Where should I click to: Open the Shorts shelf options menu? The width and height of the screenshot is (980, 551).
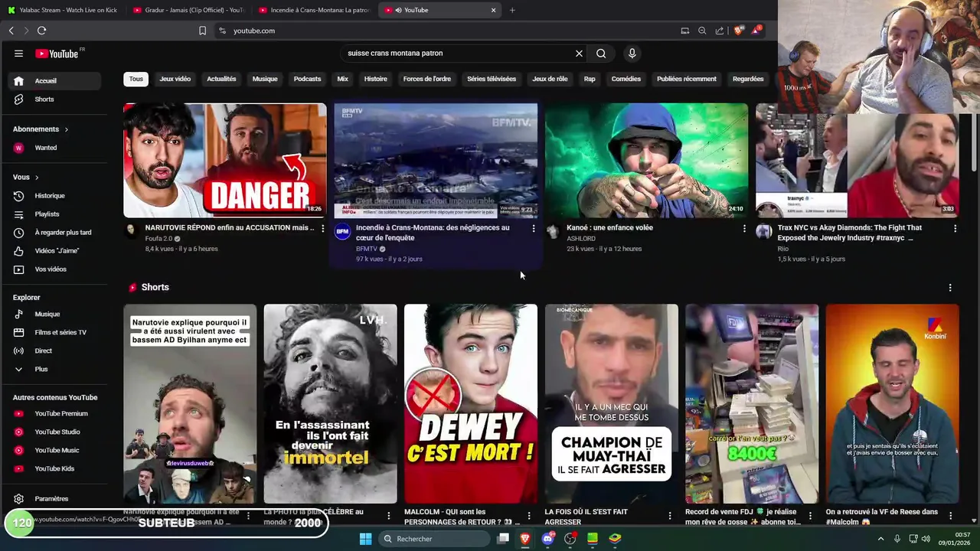(950, 288)
